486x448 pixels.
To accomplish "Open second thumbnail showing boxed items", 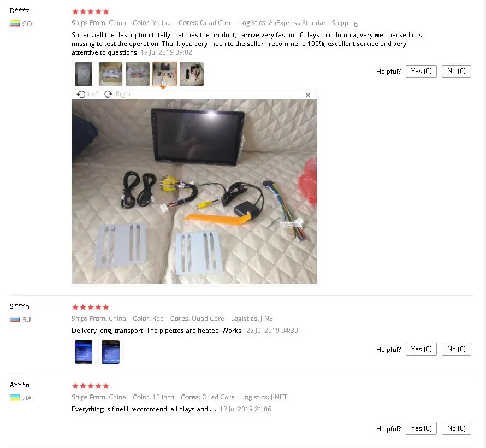I will click(110, 74).
